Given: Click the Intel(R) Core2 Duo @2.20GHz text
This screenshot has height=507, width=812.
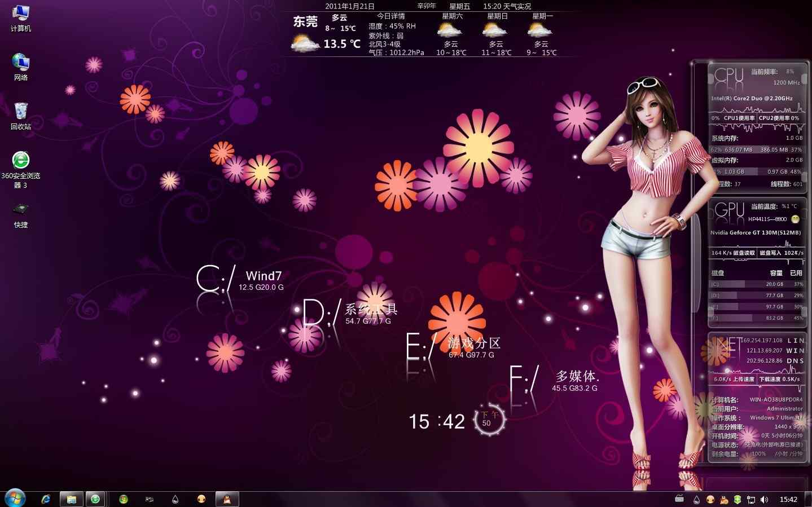Looking at the screenshot, I should [752, 98].
